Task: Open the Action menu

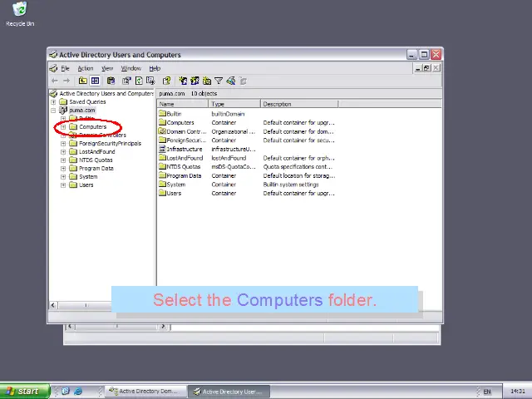Action: click(x=86, y=68)
